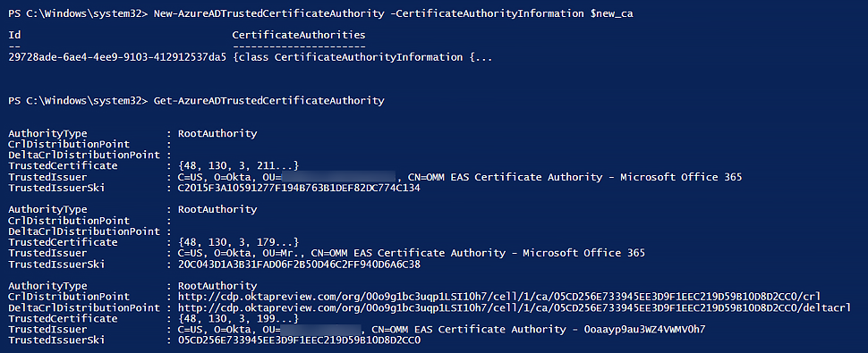Click the CertificateAuthorities column header
868x353 pixels.
(299, 36)
